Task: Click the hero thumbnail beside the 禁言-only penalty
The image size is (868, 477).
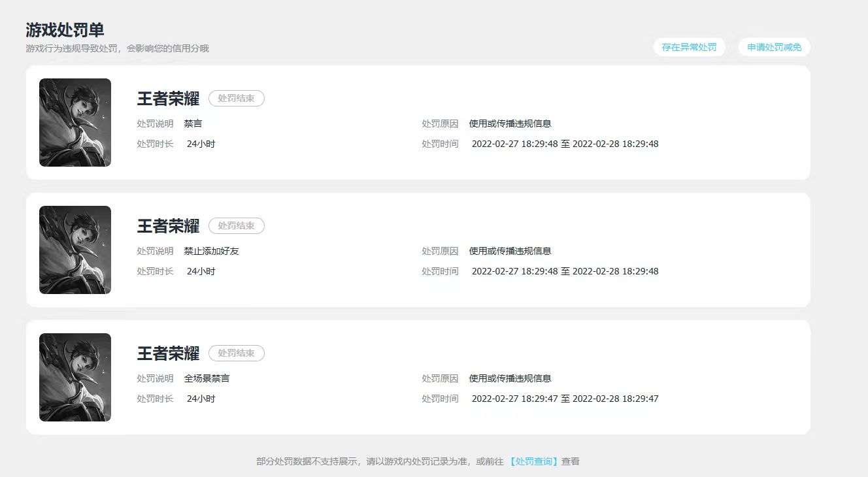Action: 75,122
